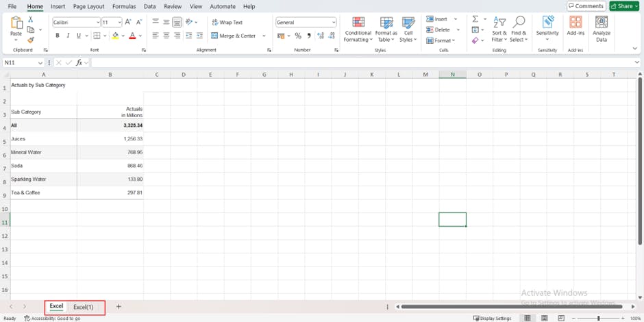
Task: Toggle Underline formatting
Action: point(79,36)
